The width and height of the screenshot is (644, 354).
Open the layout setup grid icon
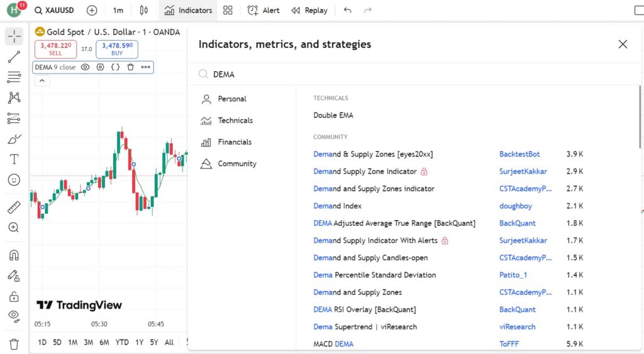(228, 10)
